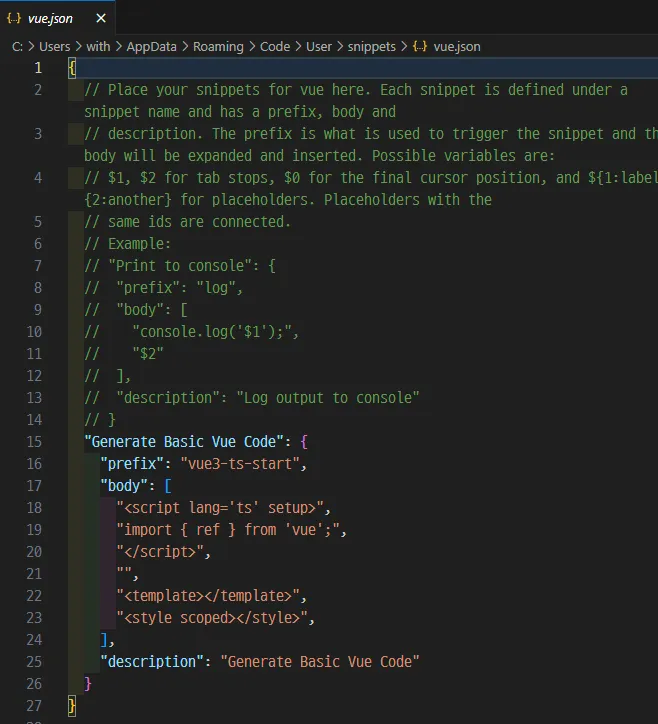Open the AppData breadcrumb segment

(x=151, y=47)
